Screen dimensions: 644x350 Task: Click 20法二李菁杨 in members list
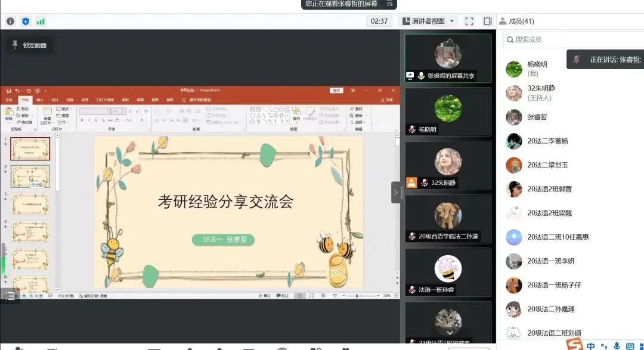pyautogui.click(x=547, y=141)
